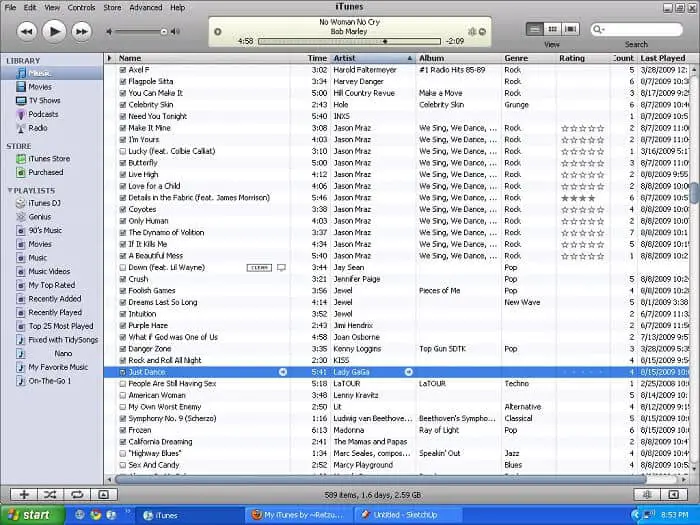Open the Store menu
The width and height of the screenshot is (700, 525).
pyautogui.click(x=112, y=7)
